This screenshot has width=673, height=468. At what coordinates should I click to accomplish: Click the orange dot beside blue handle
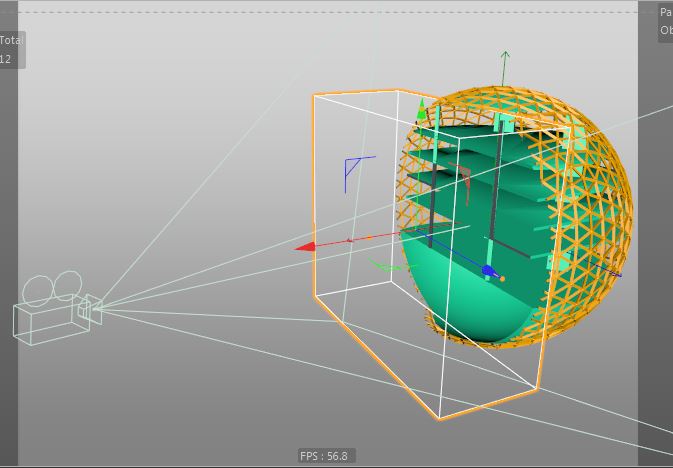(502, 279)
